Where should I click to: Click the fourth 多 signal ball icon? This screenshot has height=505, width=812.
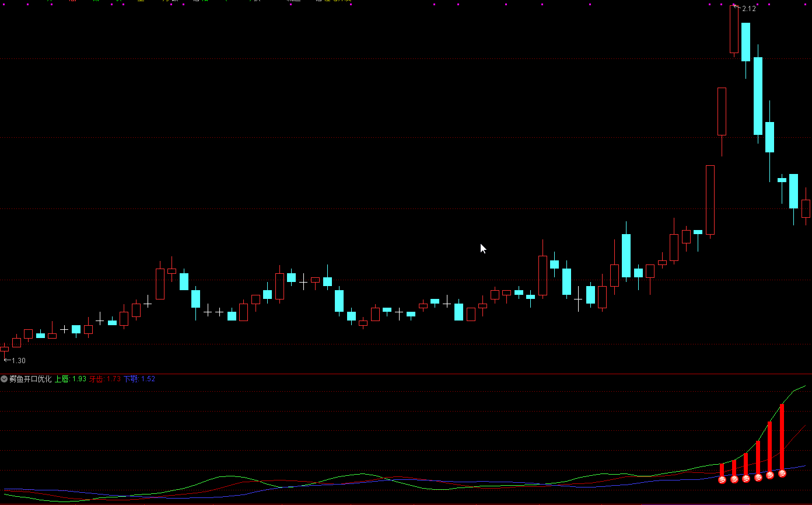[x=758, y=478]
